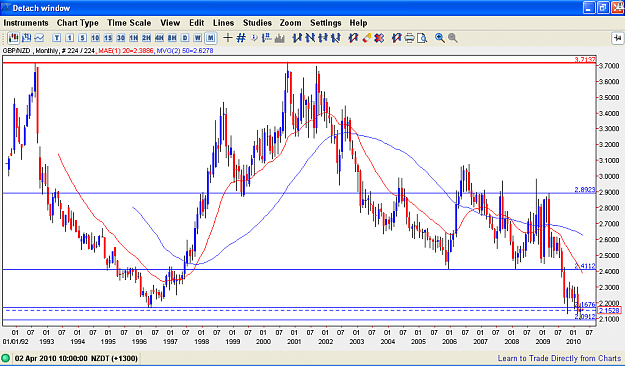625x366 pixels.
Task: Switch to 2H time scale
Action: click(146, 38)
